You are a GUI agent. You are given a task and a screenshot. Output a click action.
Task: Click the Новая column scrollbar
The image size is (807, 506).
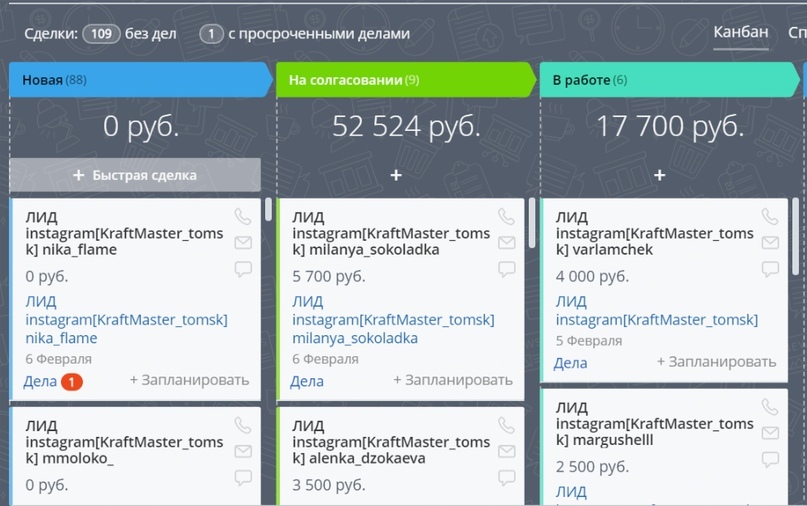point(268,210)
